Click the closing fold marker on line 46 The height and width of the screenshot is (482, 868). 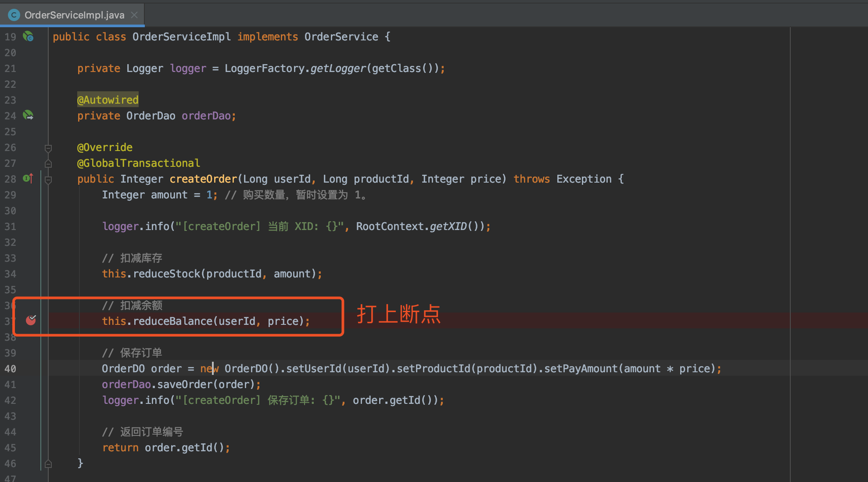tap(48, 464)
